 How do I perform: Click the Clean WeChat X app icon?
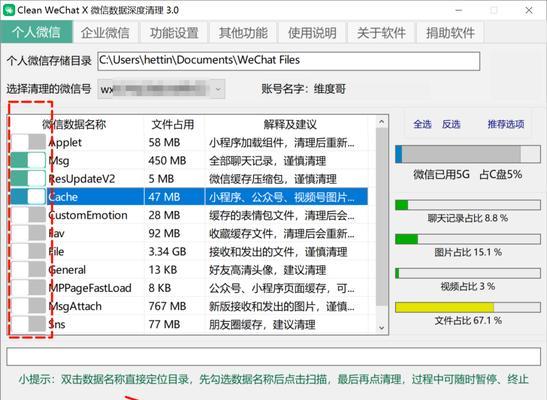click(8, 10)
